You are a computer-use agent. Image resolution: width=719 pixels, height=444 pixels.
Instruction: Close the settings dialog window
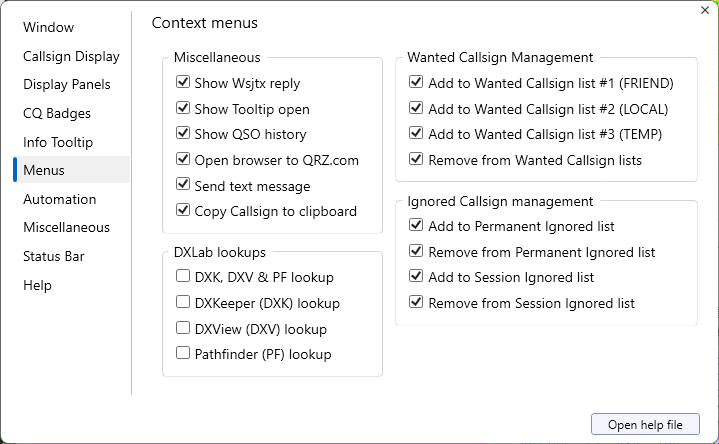(704, 10)
